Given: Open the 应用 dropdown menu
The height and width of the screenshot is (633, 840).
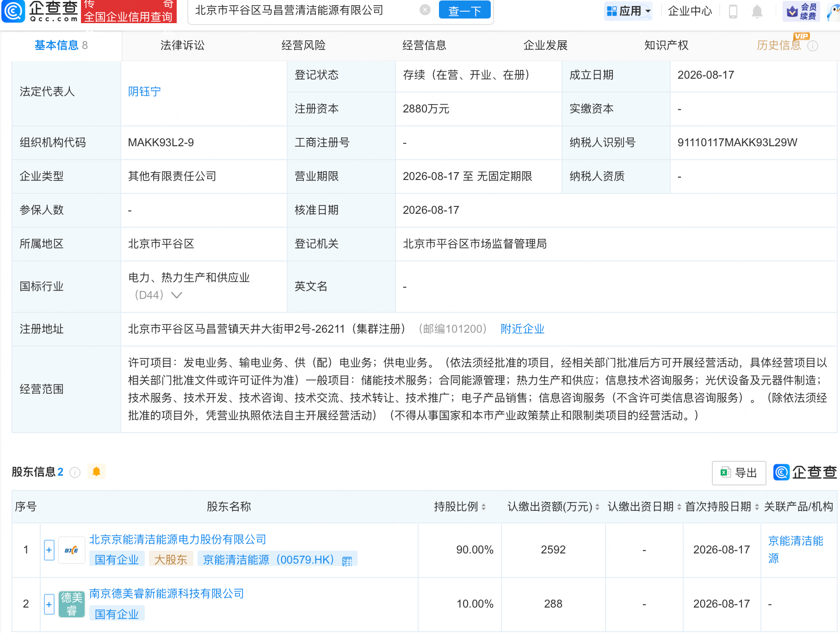Looking at the screenshot, I should pos(628,11).
